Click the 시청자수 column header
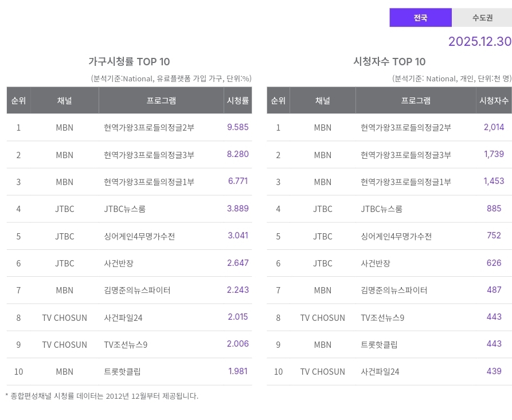The width and height of the screenshot is (512, 420). pos(494,100)
